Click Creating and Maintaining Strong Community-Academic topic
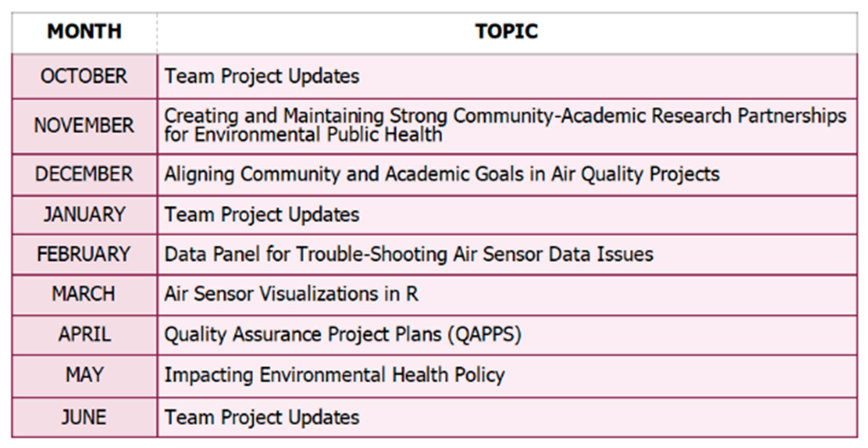Viewport: 868px width, 448px height. [505, 125]
